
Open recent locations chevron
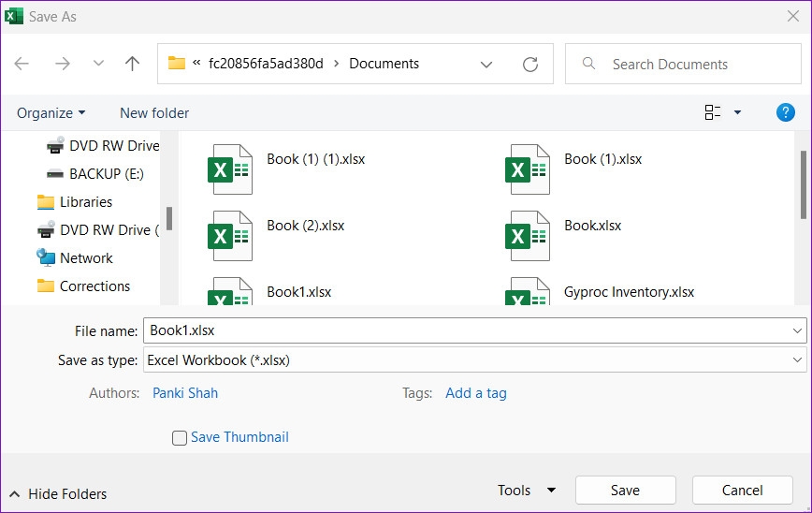point(98,64)
